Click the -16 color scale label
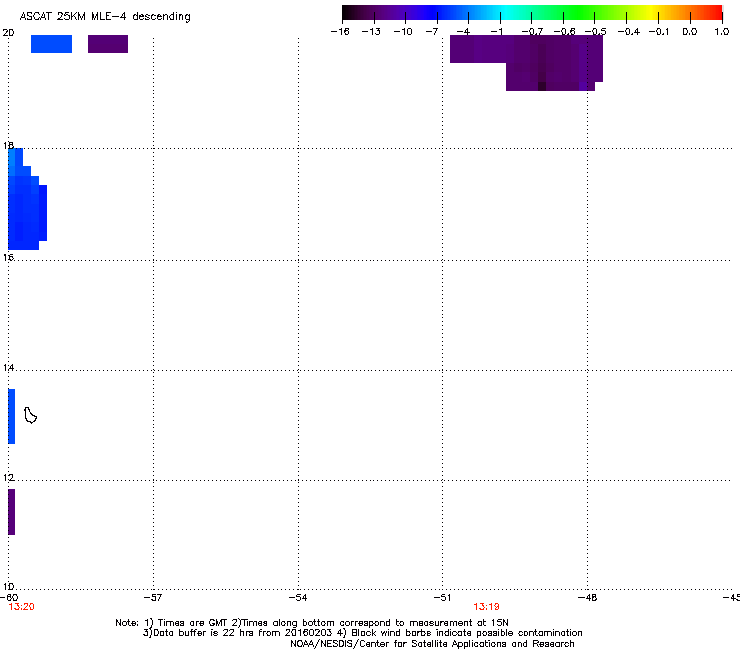 click(340, 32)
